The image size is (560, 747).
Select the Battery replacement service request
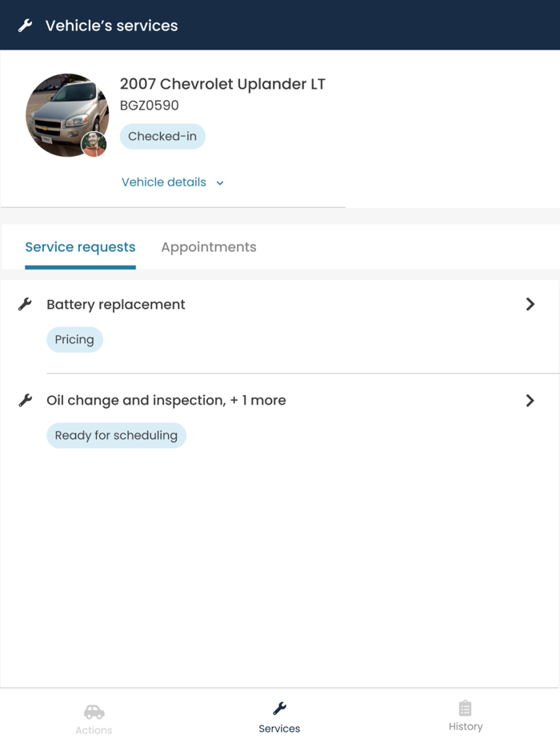[116, 305]
